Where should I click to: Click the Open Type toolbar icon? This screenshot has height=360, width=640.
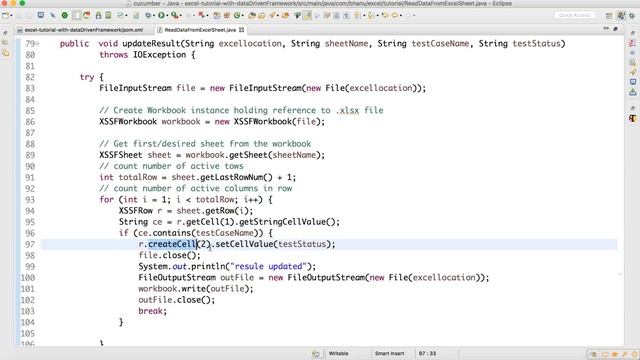coord(252,15)
